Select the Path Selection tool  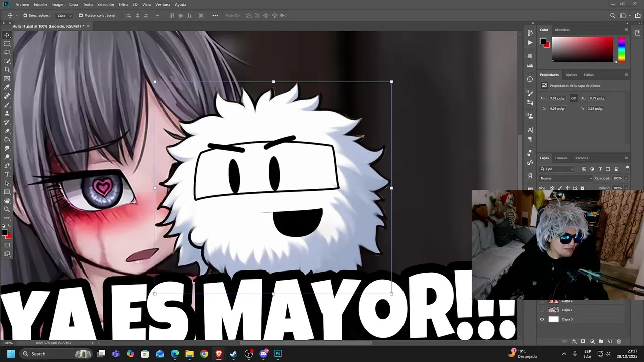[7, 183]
